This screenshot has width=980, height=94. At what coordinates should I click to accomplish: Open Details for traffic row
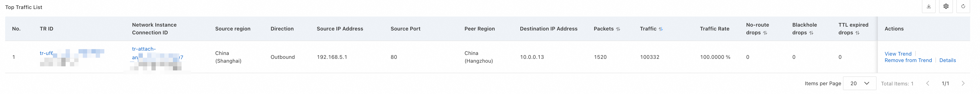coord(947,60)
